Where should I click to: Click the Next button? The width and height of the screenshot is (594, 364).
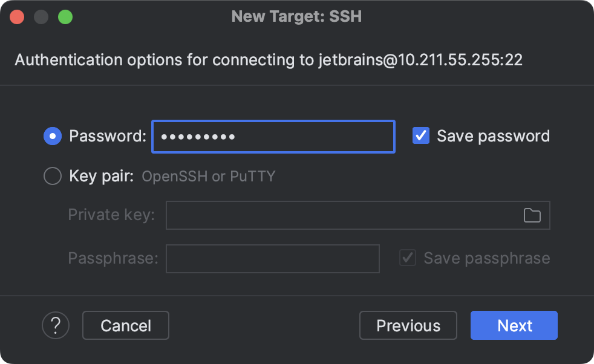click(x=514, y=325)
